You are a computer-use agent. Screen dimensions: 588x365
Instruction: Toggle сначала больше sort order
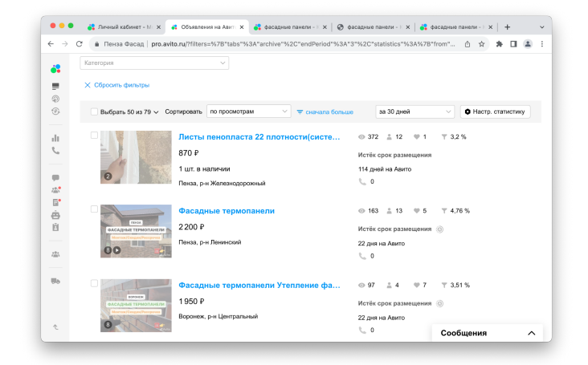tap(325, 112)
